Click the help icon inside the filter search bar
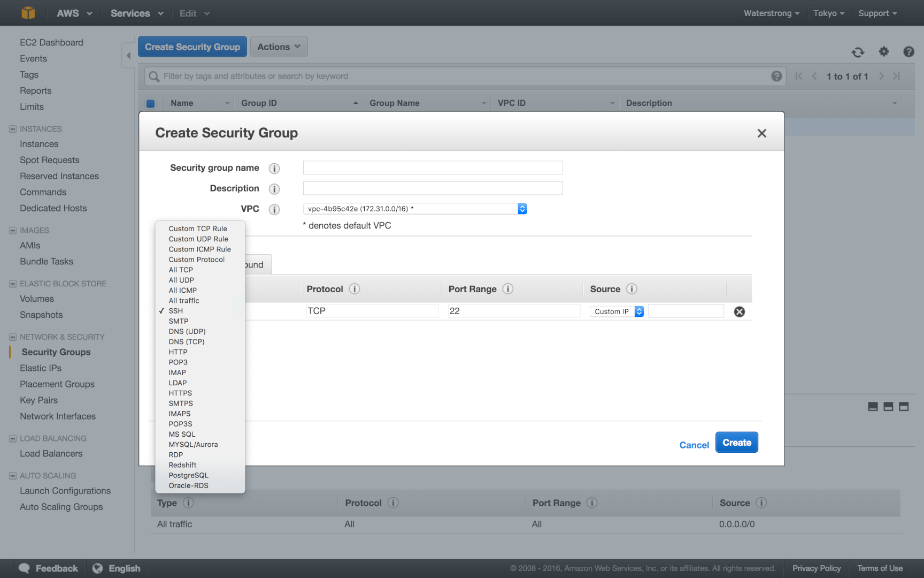Screen dimensions: 924x578 pos(776,76)
